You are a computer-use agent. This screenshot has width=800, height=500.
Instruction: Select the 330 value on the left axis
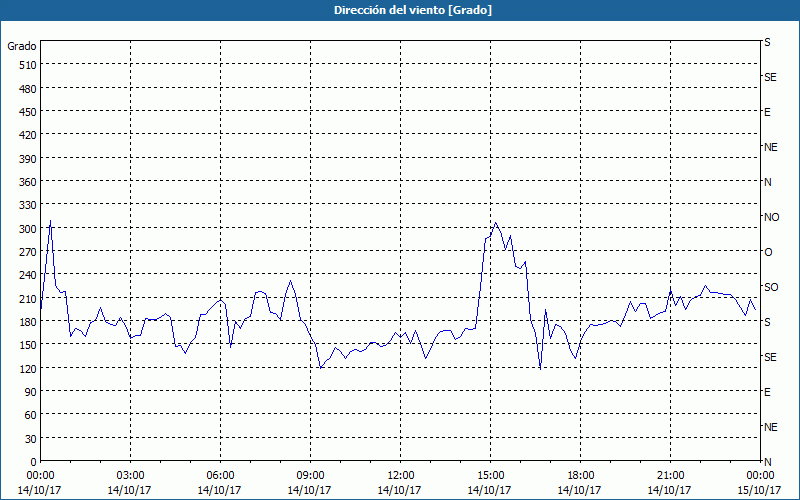coord(28,205)
